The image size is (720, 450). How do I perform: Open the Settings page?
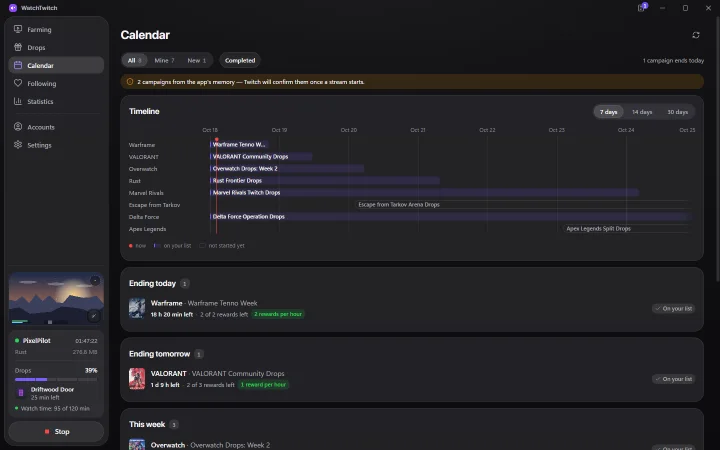tap(56, 145)
